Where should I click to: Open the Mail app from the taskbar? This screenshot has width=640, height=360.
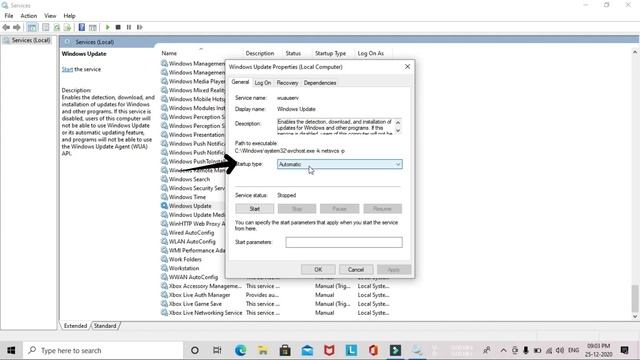[x=307, y=350]
